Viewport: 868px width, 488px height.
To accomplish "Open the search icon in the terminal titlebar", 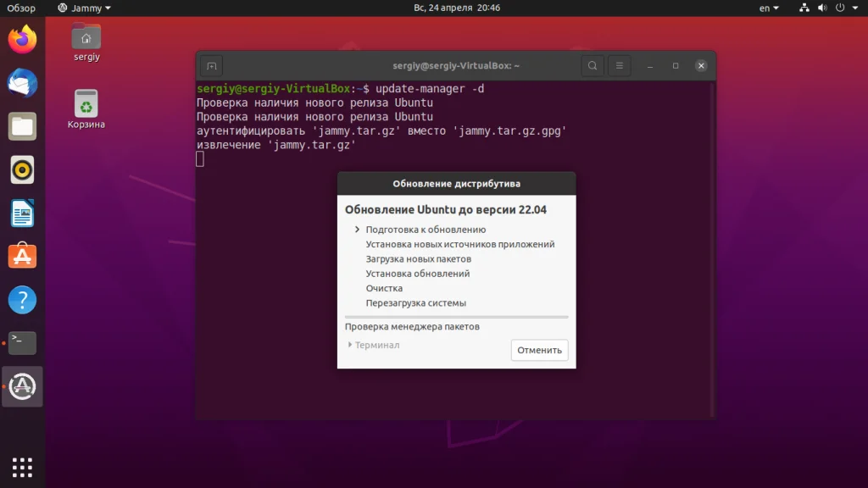I will point(593,64).
